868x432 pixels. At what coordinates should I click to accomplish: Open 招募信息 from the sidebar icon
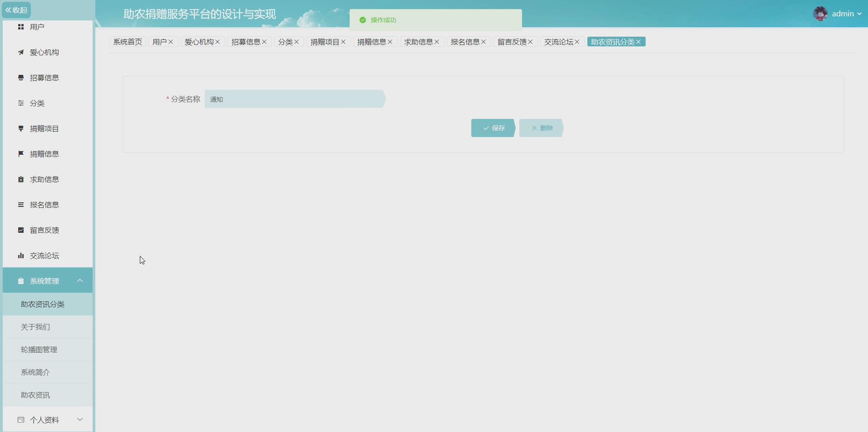tap(20, 78)
